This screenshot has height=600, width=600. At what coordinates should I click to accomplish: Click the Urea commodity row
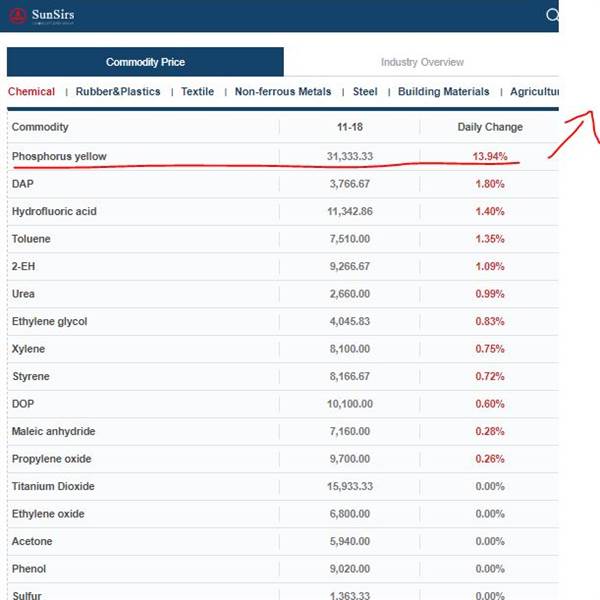[x=283, y=294]
